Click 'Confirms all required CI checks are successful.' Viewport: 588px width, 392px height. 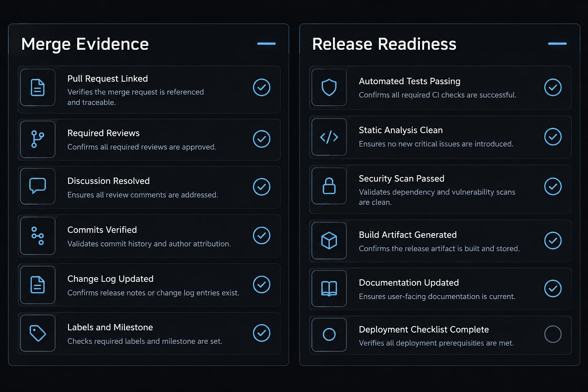[438, 95]
